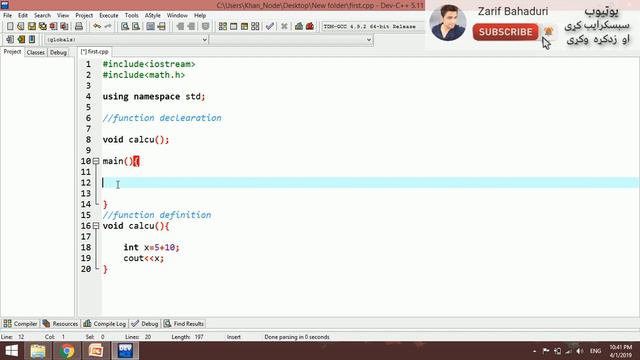Viewport: 640px width, 360px height.
Task: Click the Go to Bookmarks icon on second toolbar row
Action: pyautogui.click(x=32, y=40)
